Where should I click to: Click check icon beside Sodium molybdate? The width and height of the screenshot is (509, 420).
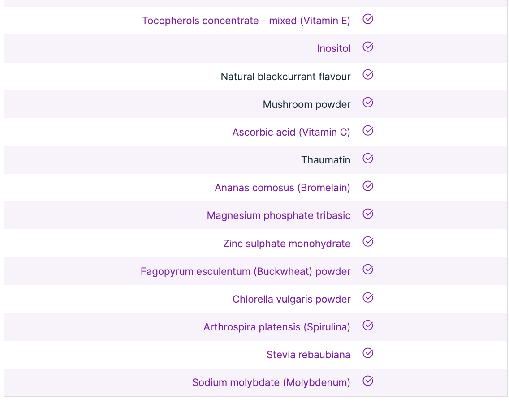[368, 381]
